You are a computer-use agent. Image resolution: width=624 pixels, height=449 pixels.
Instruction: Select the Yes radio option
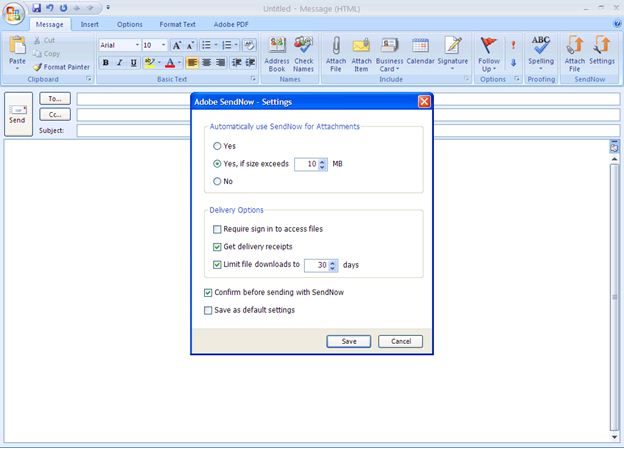(x=217, y=146)
